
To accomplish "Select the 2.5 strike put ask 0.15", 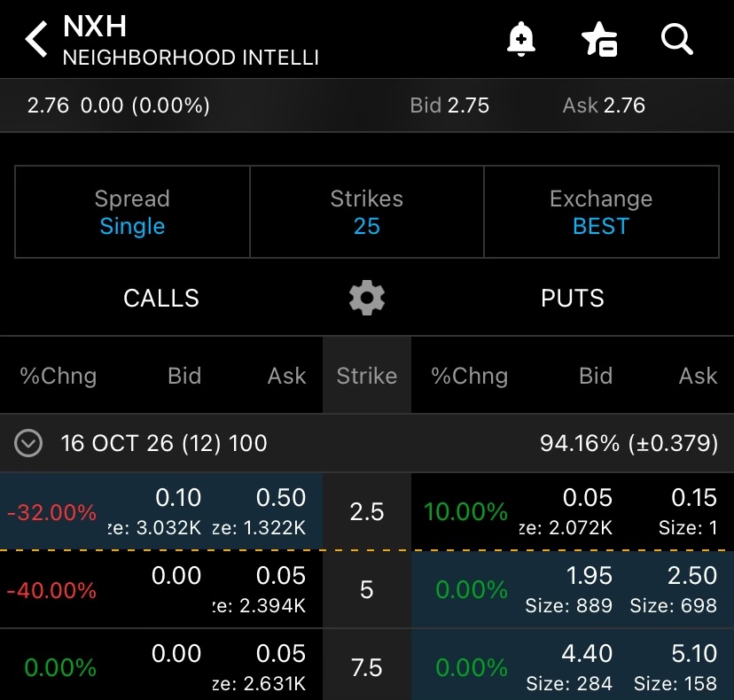I will pyautogui.click(x=688, y=511).
